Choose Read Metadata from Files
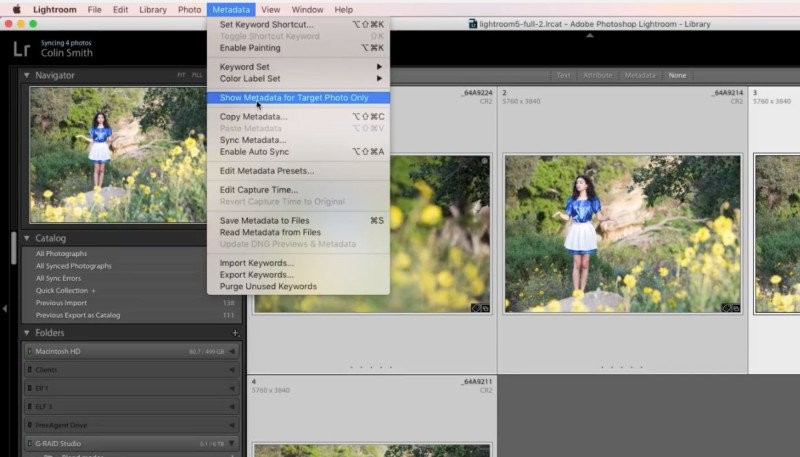 pos(298,232)
